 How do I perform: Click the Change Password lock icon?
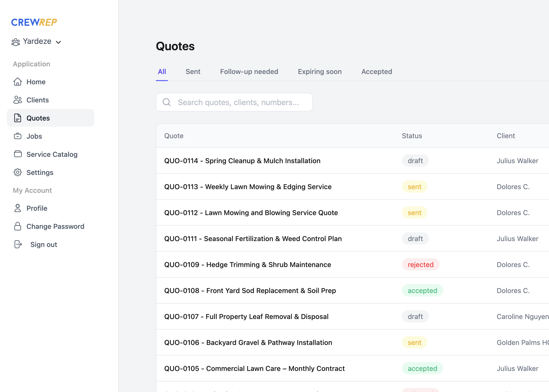point(18,226)
